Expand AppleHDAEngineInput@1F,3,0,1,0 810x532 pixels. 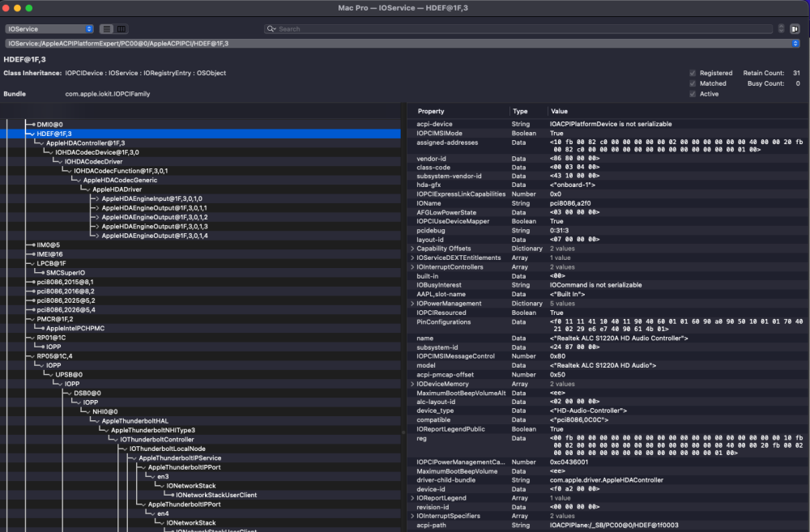[x=96, y=199]
